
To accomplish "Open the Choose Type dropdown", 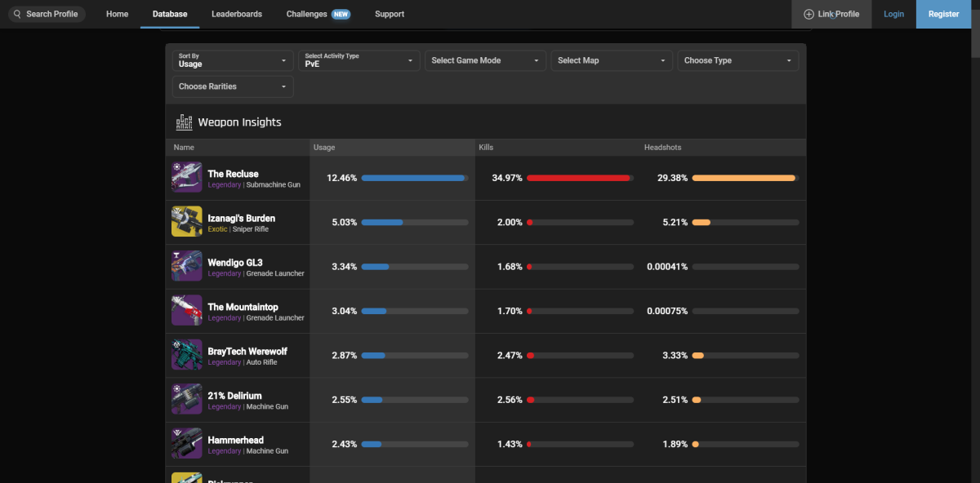I will [x=737, y=60].
